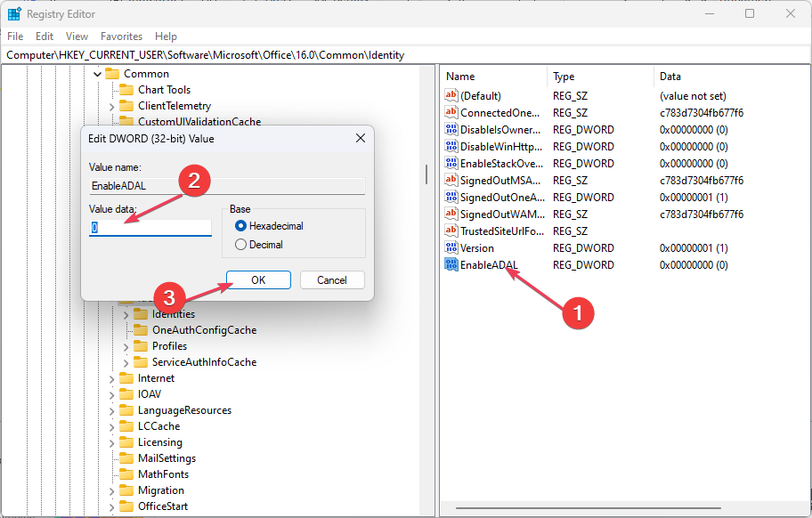
Task: Select the CustomUIValidationCache tree item
Action: [x=199, y=122]
